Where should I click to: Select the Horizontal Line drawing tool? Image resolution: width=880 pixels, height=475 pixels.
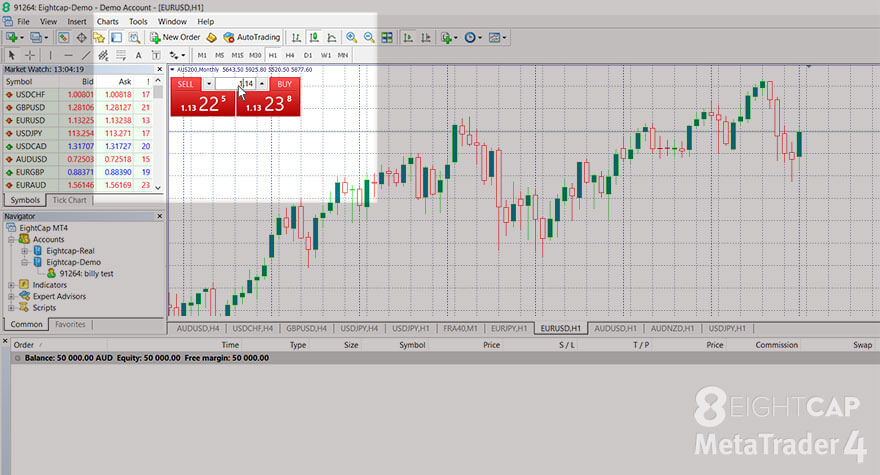[68, 55]
